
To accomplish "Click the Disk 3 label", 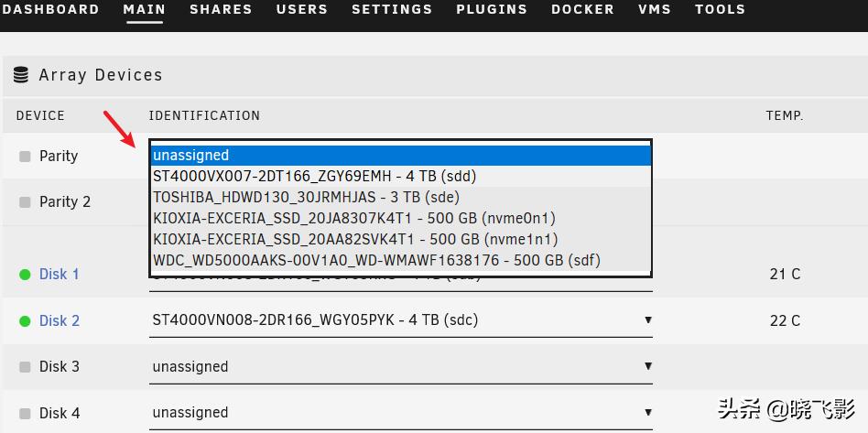I will pyautogui.click(x=60, y=366).
